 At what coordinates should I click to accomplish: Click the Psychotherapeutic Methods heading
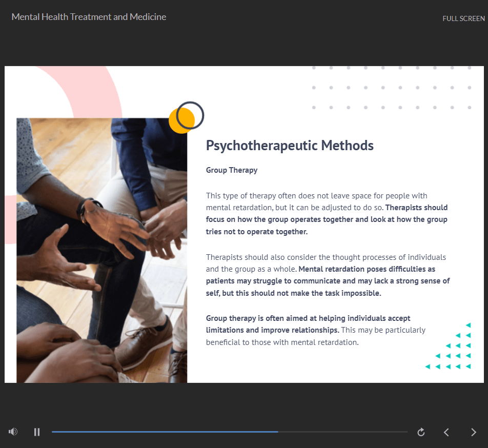(x=290, y=146)
